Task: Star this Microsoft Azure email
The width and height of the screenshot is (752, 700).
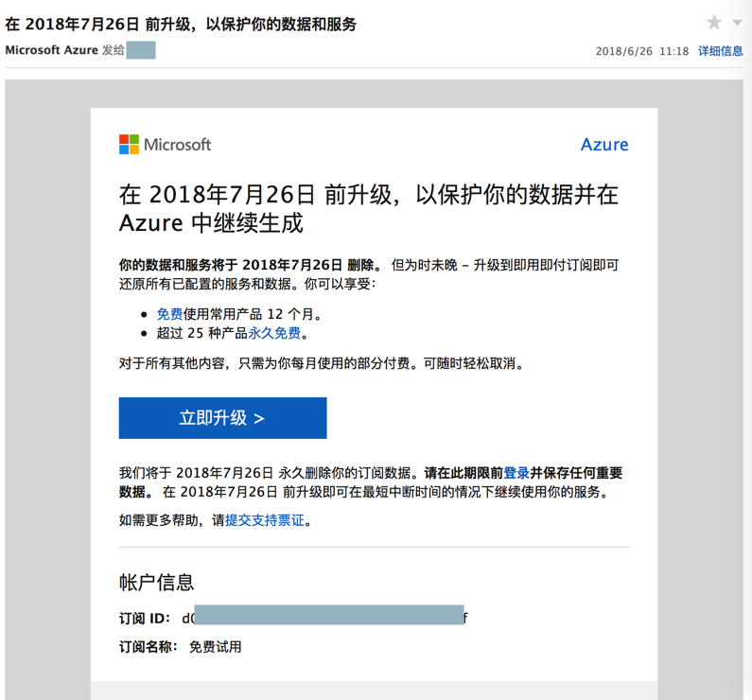Action: pos(713,22)
